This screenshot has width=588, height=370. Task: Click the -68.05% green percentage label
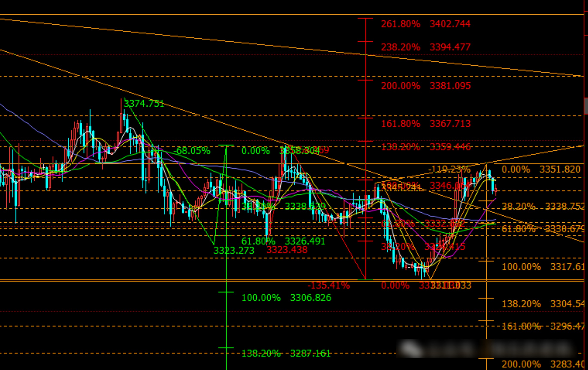[x=192, y=151]
